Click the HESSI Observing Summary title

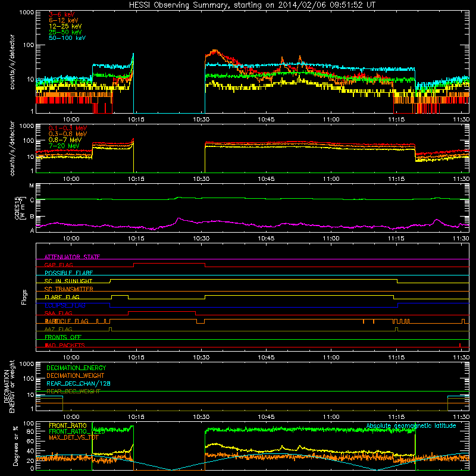[x=252, y=5]
